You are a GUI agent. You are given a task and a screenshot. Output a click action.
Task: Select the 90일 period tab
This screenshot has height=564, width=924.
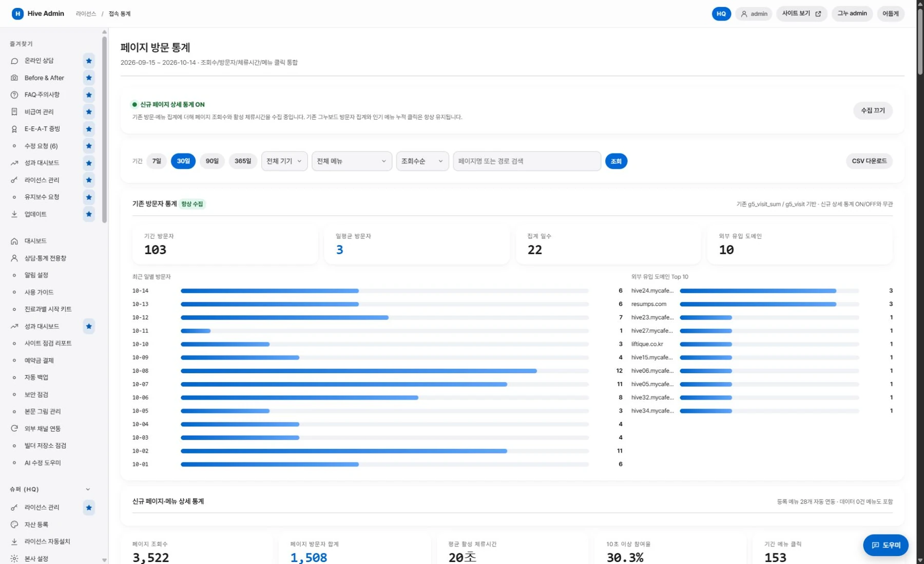coord(212,161)
